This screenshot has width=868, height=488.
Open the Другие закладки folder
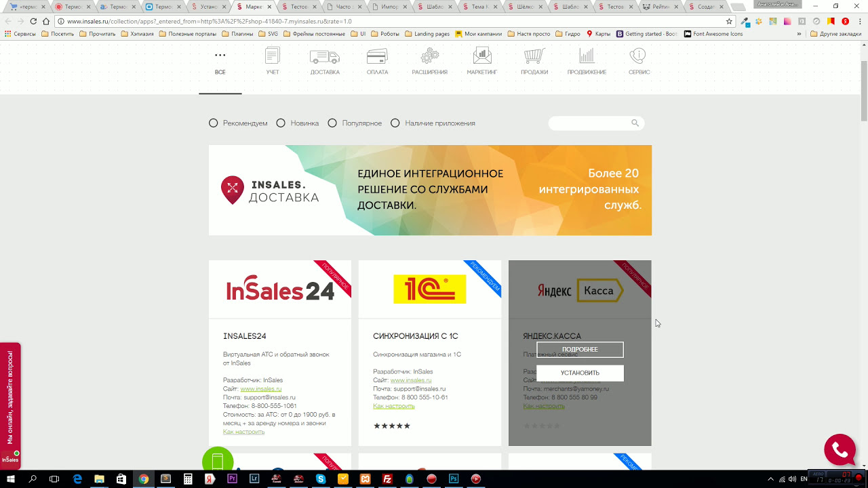pos(835,34)
